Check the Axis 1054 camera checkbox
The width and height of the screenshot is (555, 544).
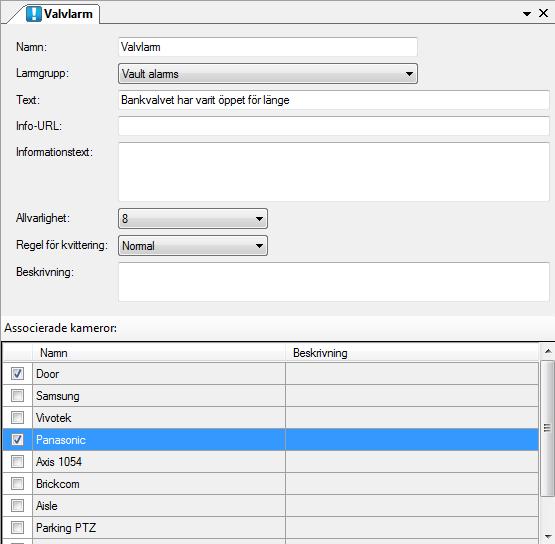point(17,462)
